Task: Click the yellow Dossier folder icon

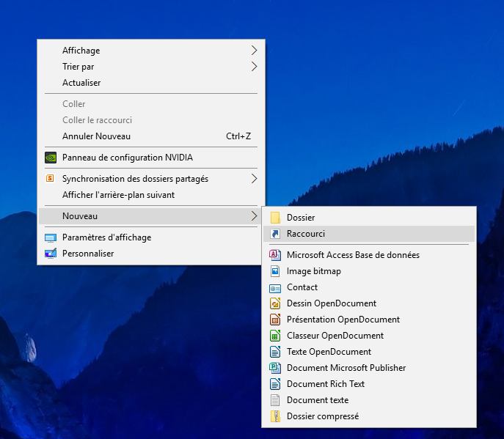Action: [275, 218]
